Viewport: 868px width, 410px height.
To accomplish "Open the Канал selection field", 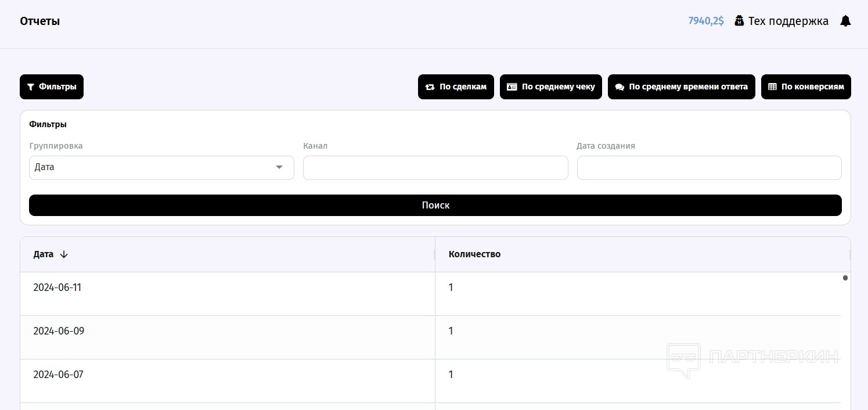I will coord(435,168).
